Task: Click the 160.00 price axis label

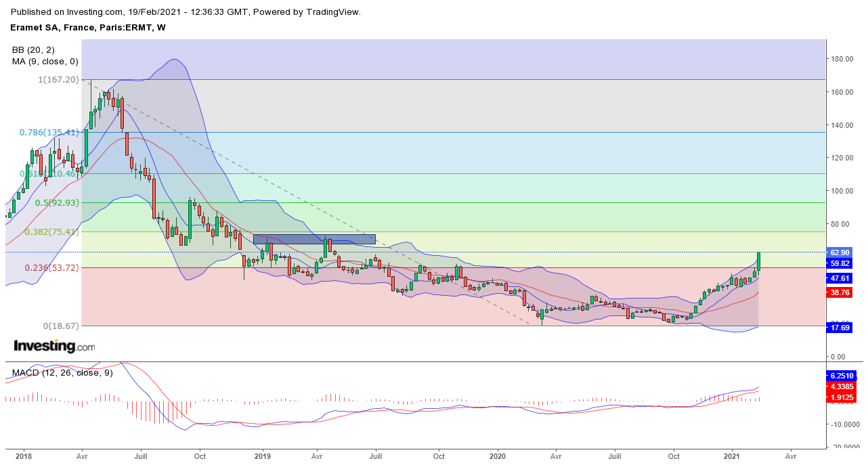Action: [842, 93]
